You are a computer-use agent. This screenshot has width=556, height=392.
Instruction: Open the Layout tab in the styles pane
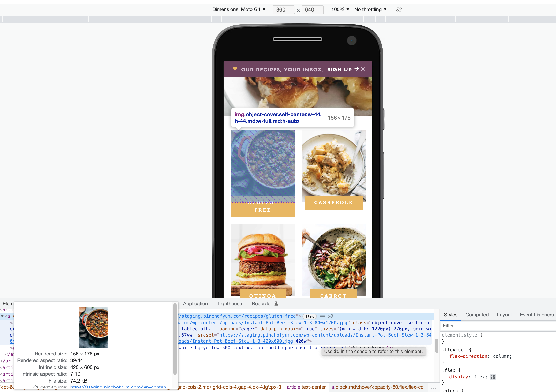tap(504, 315)
